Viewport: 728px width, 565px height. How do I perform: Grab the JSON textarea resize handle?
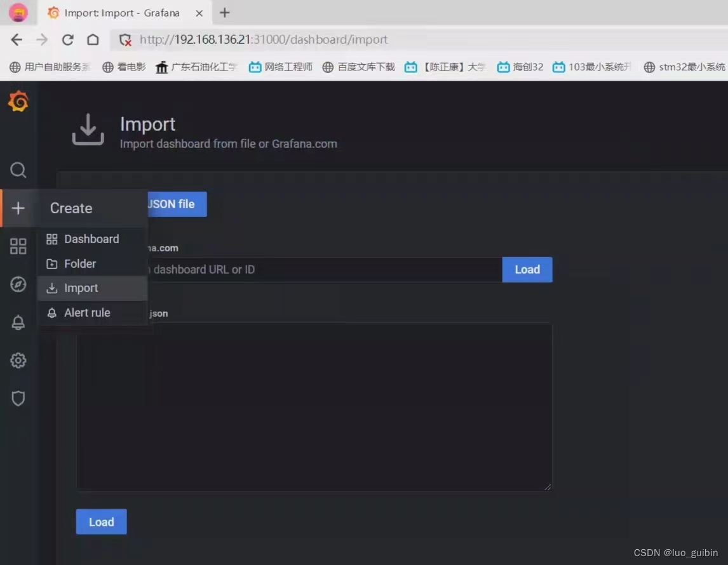(x=548, y=487)
